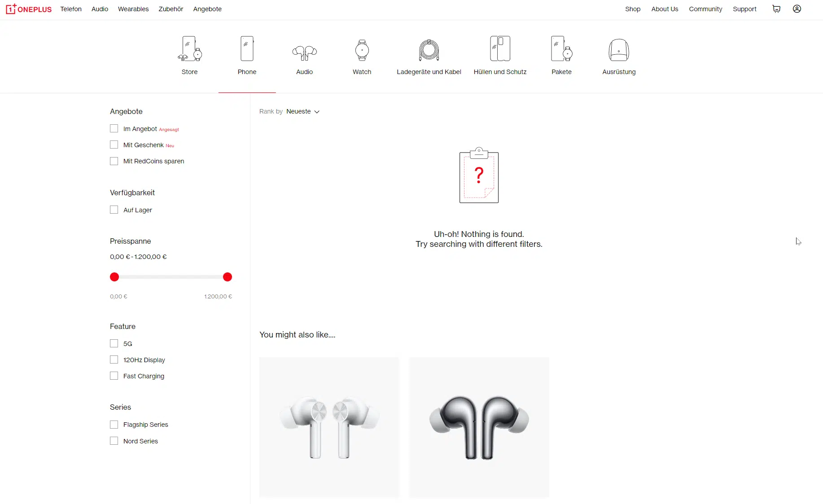Expand the Neueste sort dropdown
Viewport: 823px width, 504px height.
(303, 112)
